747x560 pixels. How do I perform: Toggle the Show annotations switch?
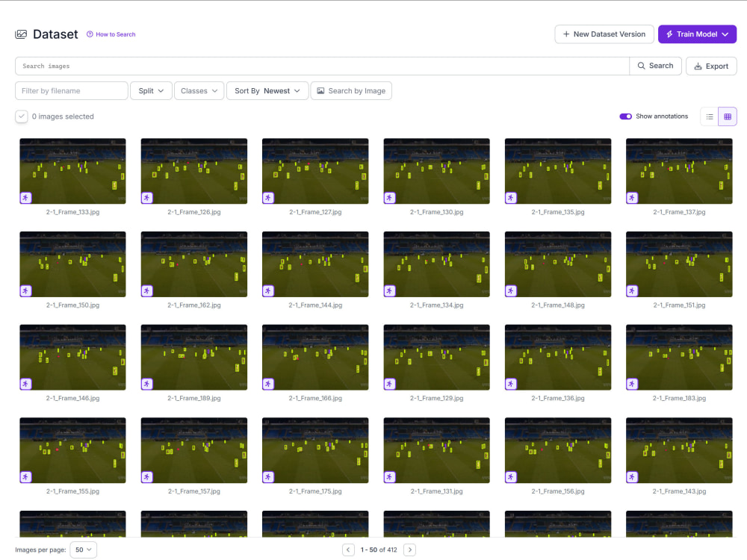coord(625,116)
